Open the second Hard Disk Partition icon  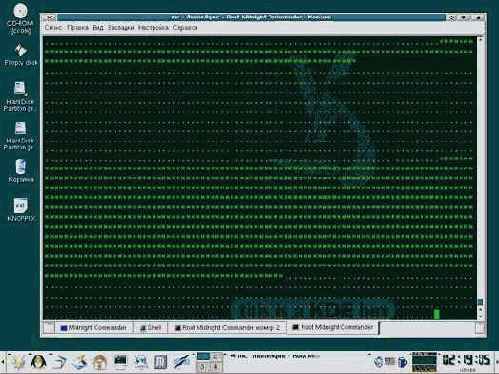pyautogui.click(x=19, y=136)
